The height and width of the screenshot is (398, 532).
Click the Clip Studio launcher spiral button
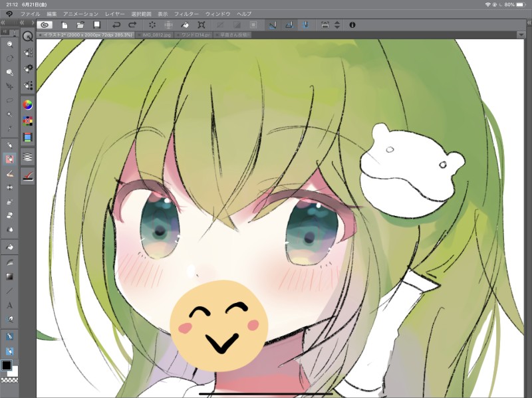[x=45, y=25]
